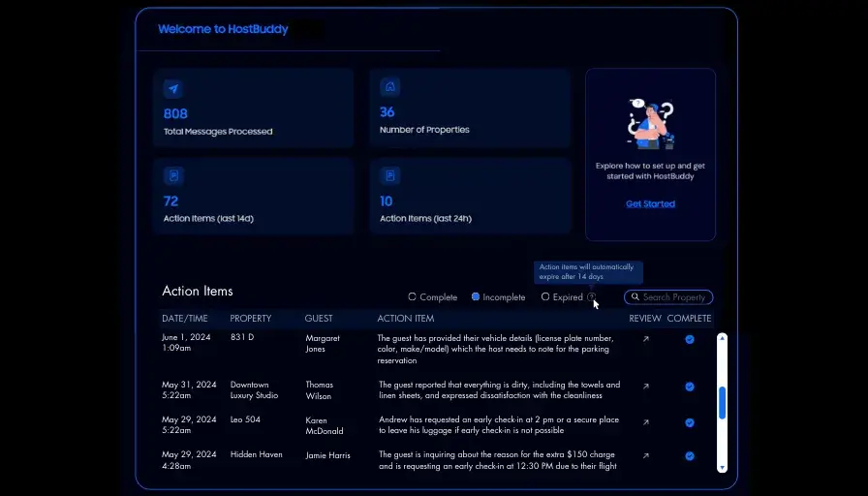Screen dimensions: 868x496
Task: Select the Complete filter radio button
Action: tap(413, 297)
